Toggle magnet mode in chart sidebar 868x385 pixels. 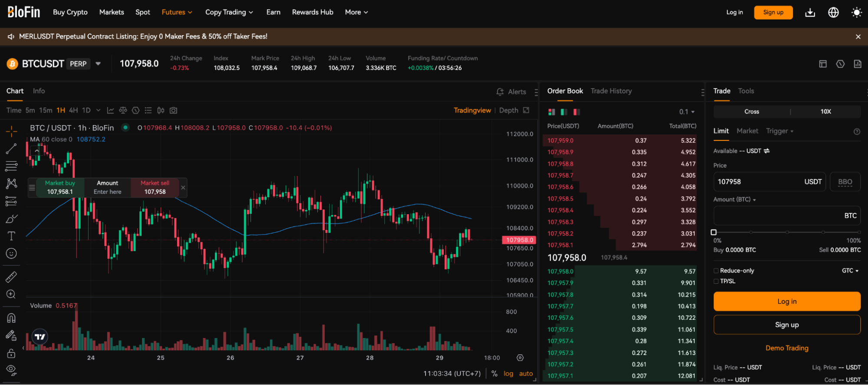tap(11, 318)
